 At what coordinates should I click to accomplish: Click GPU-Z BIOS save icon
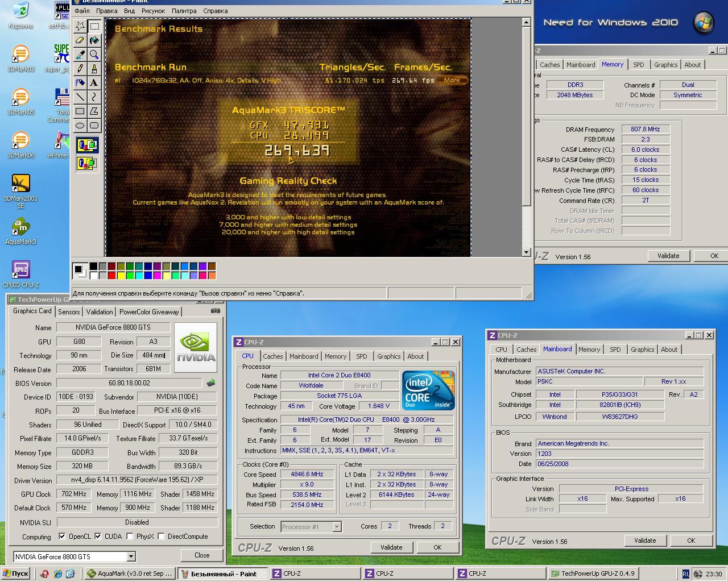210,383
